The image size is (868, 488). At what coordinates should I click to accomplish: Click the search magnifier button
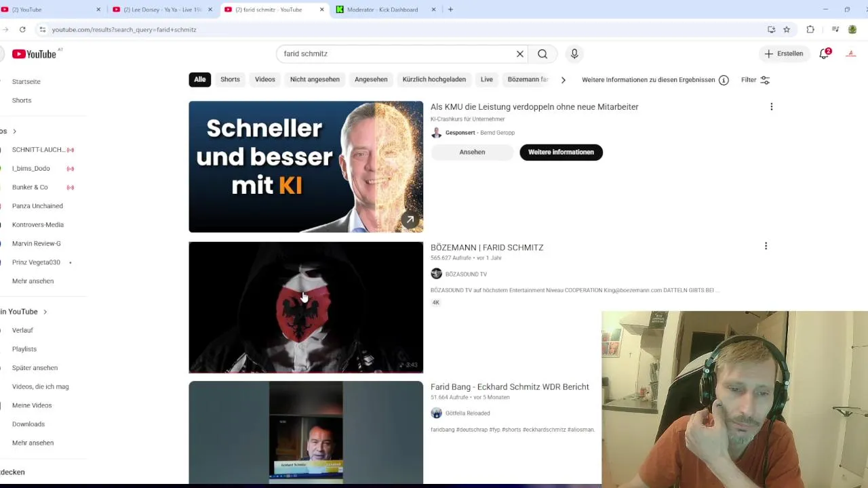point(542,54)
